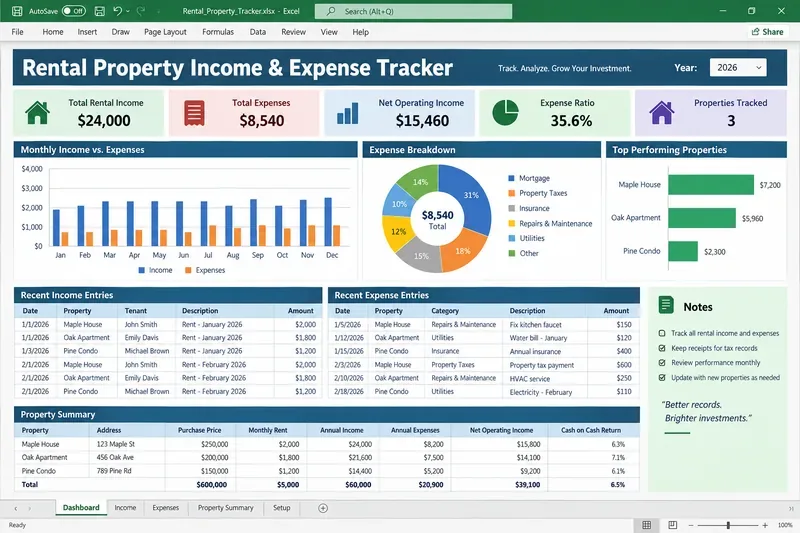Screen dimensions: 800x533
Task: Open the Undo history dropdown arrow
Action: (x=128, y=11)
